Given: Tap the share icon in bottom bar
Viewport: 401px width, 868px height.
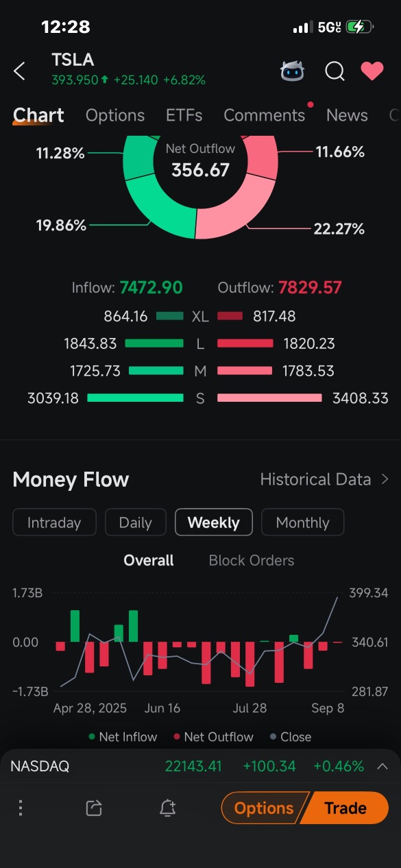Looking at the screenshot, I should click(x=94, y=808).
